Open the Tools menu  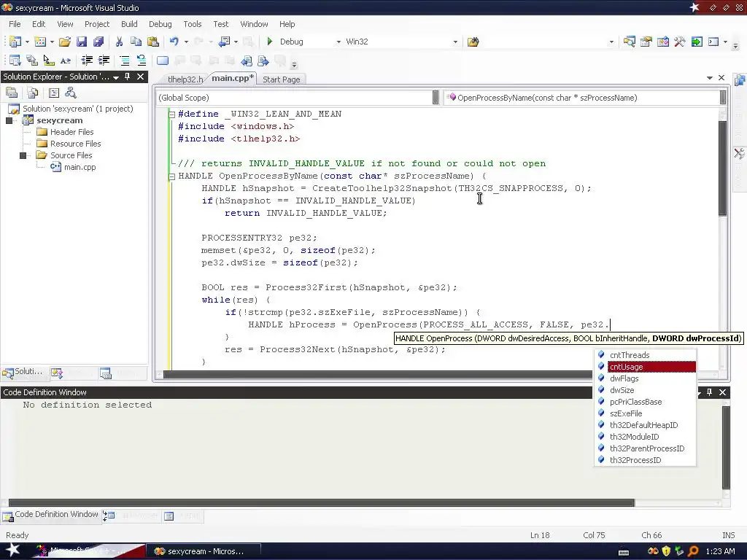(193, 24)
